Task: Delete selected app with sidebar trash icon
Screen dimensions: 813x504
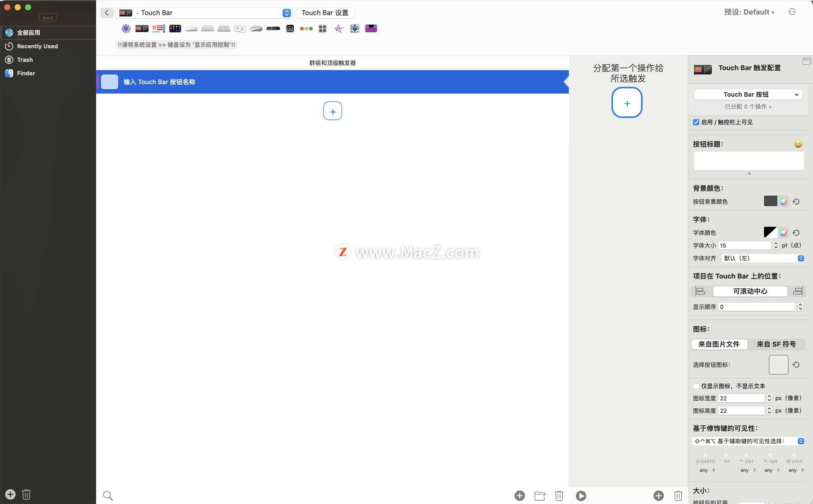Action: [26, 494]
